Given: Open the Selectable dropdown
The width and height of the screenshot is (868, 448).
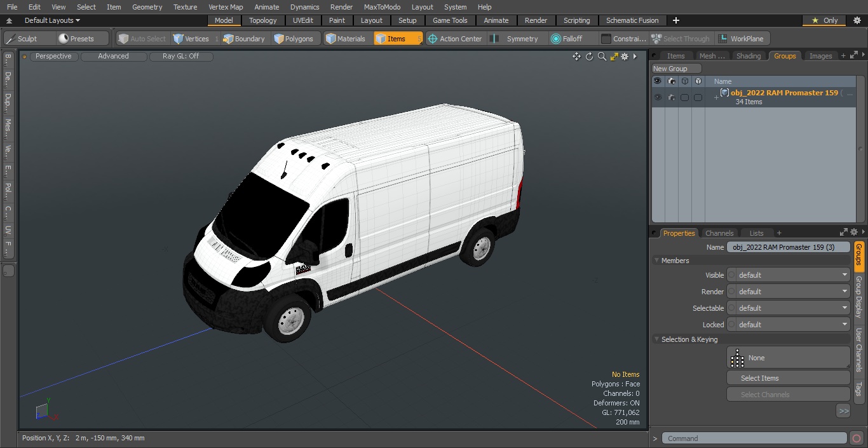Looking at the screenshot, I should click(788, 308).
